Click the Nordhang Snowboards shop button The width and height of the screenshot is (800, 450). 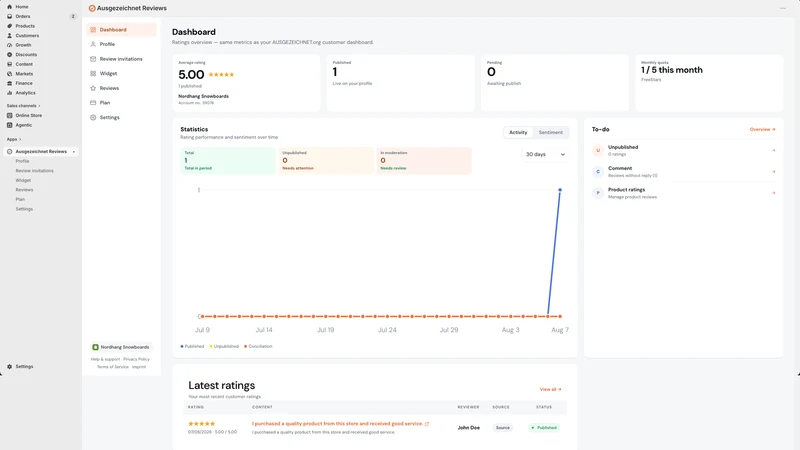click(121, 347)
